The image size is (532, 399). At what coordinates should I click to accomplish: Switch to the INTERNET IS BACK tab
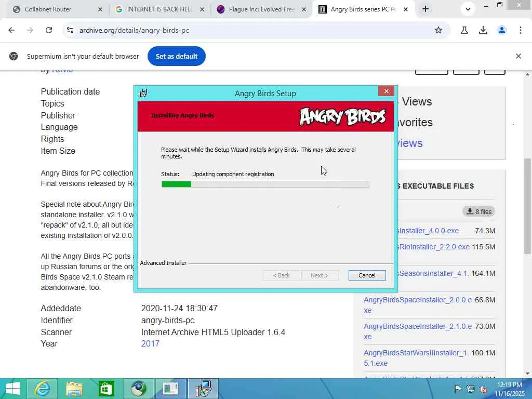(159, 9)
